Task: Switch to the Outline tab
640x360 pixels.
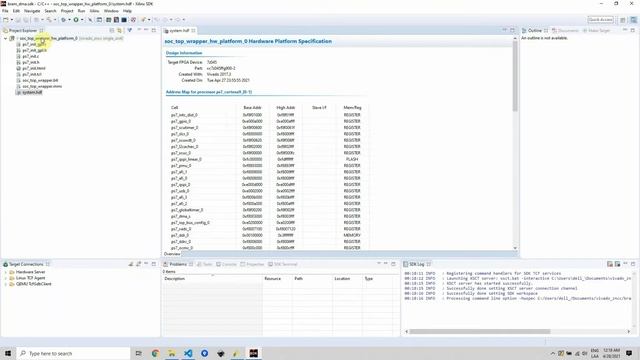Action: pos(535,31)
